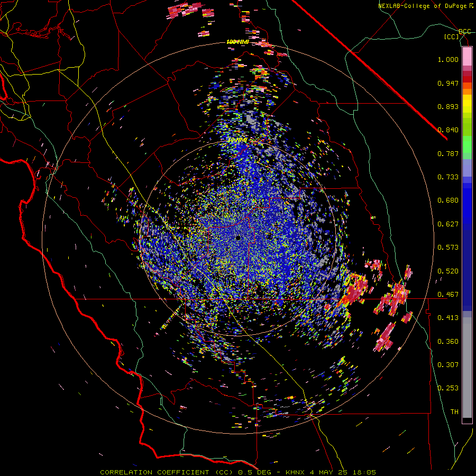The image size is (476, 476).
Task: Select the 0.840 scale value
Action: point(448,130)
